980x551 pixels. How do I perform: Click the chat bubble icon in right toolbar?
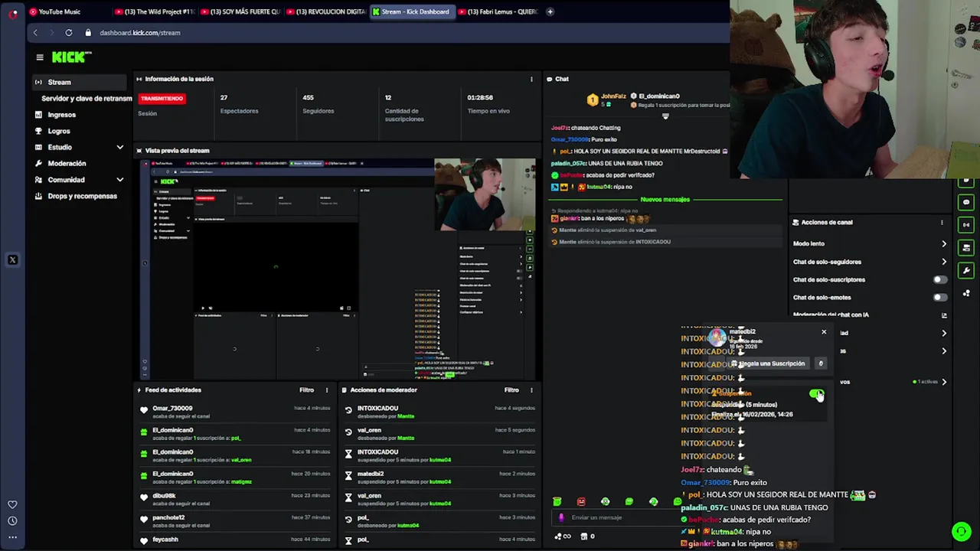pos(966,203)
